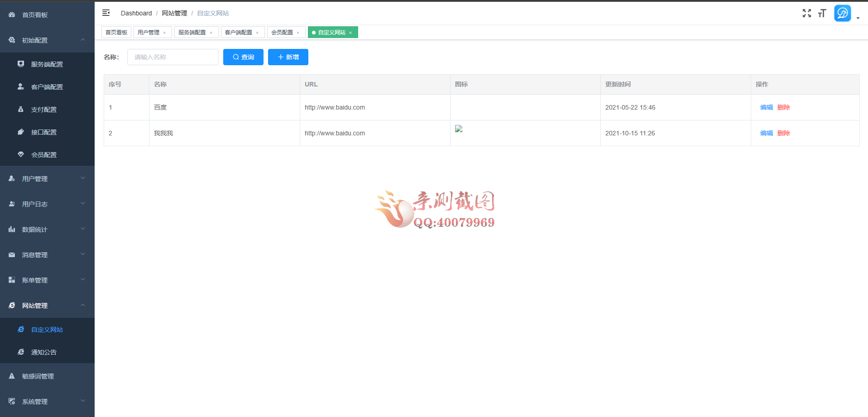Click the fullscreen toggle icon
The width and height of the screenshot is (868, 417).
[806, 13]
